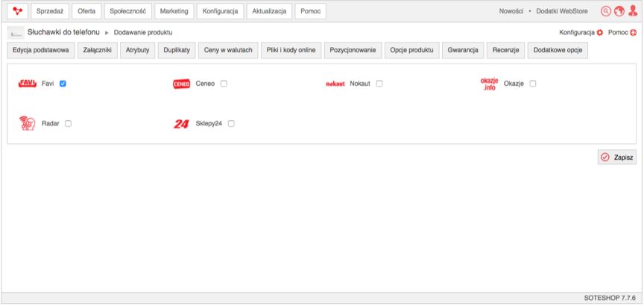Click the Zapisz save button

point(617,157)
